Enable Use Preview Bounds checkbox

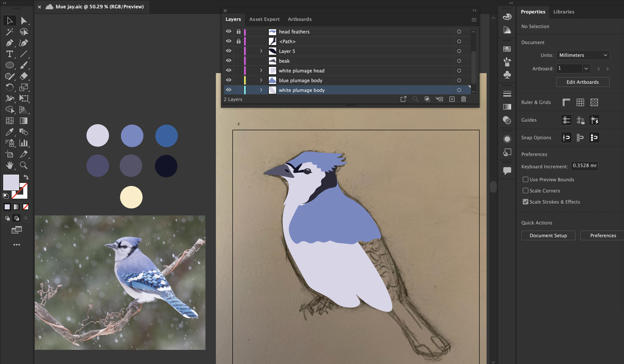[525, 179]
